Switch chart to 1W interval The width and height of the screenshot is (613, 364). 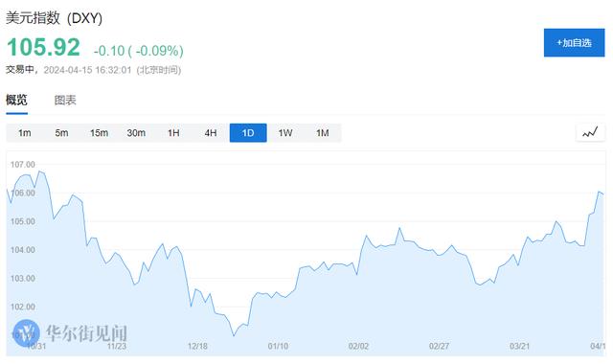pos(285,133)
